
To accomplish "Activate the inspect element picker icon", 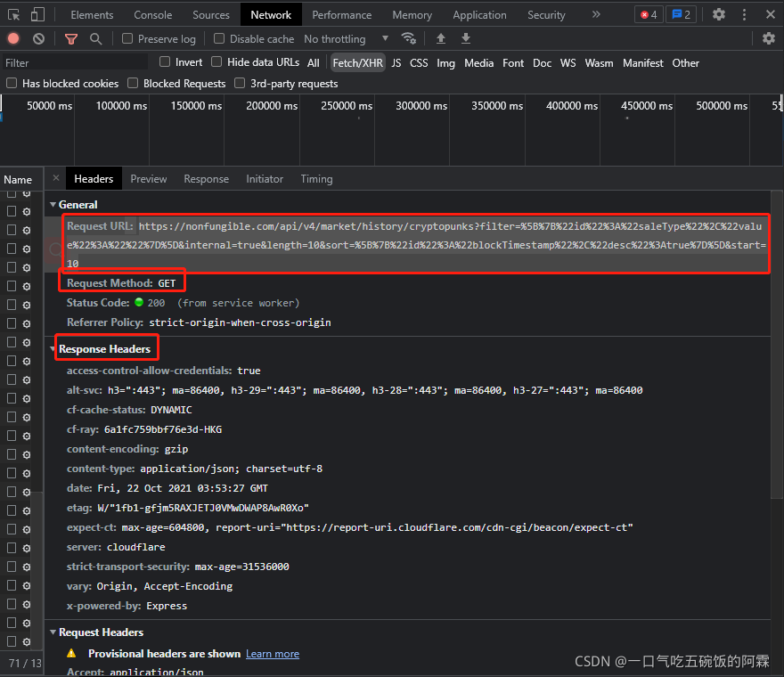I will 13,14.
